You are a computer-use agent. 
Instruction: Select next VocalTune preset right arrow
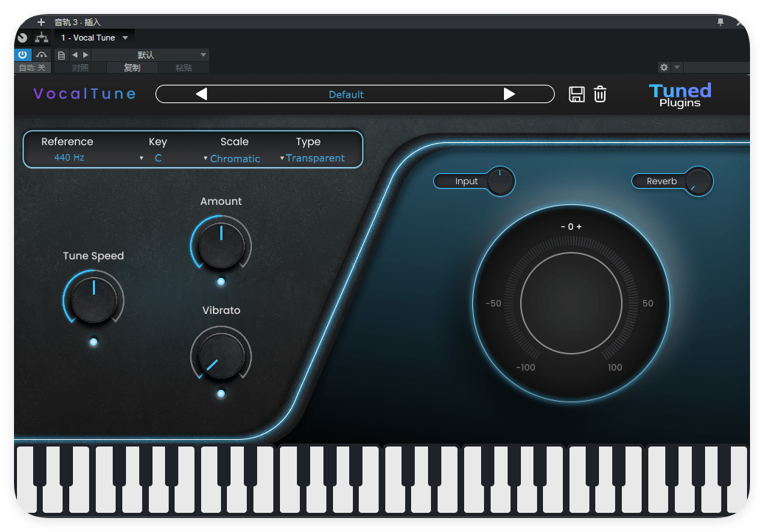(x=509, y=94)
